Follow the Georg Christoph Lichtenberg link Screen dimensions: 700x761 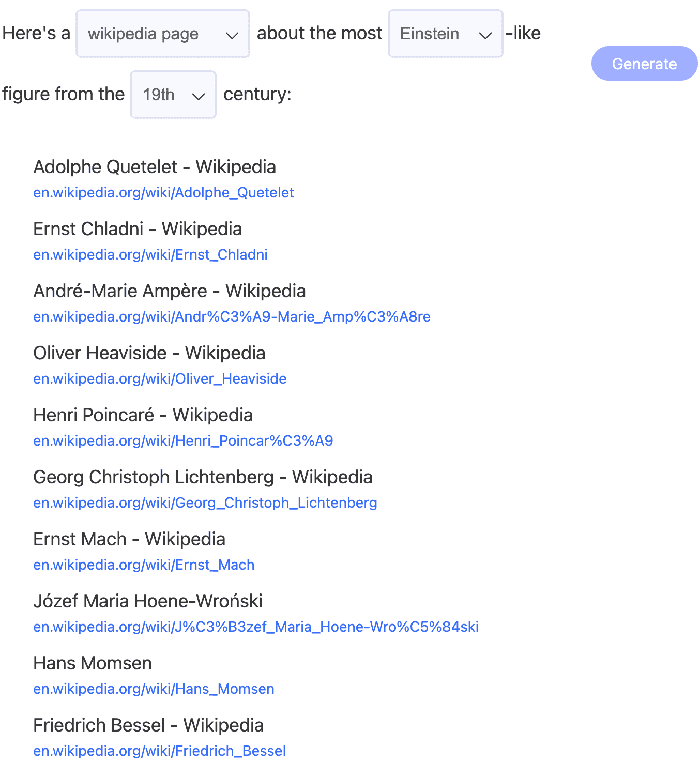(205, 503)
